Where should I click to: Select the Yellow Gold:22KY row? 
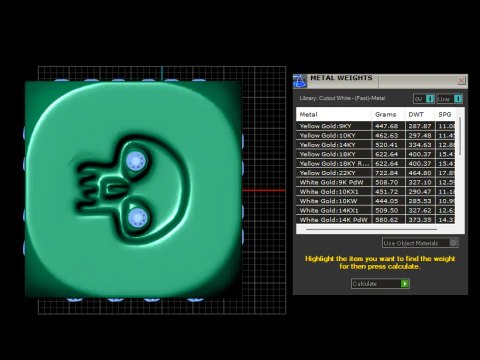[x=376, y=173]
